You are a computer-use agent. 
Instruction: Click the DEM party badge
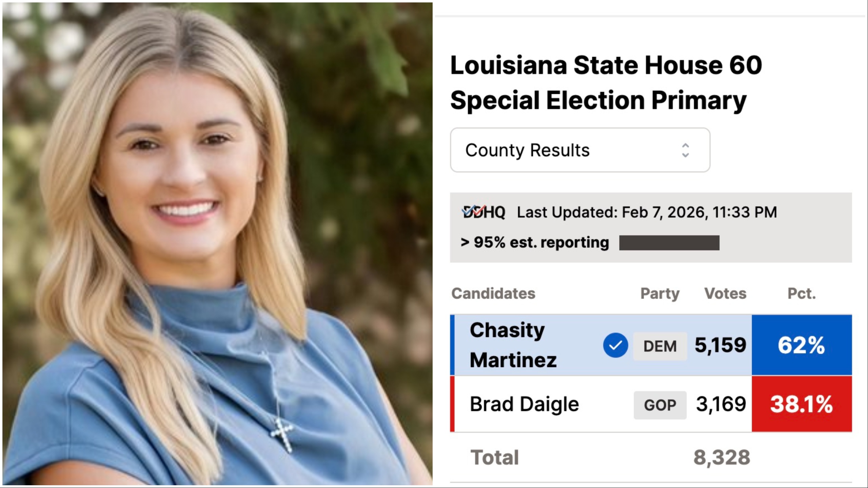pyautogui.click(x=660, y=346)
